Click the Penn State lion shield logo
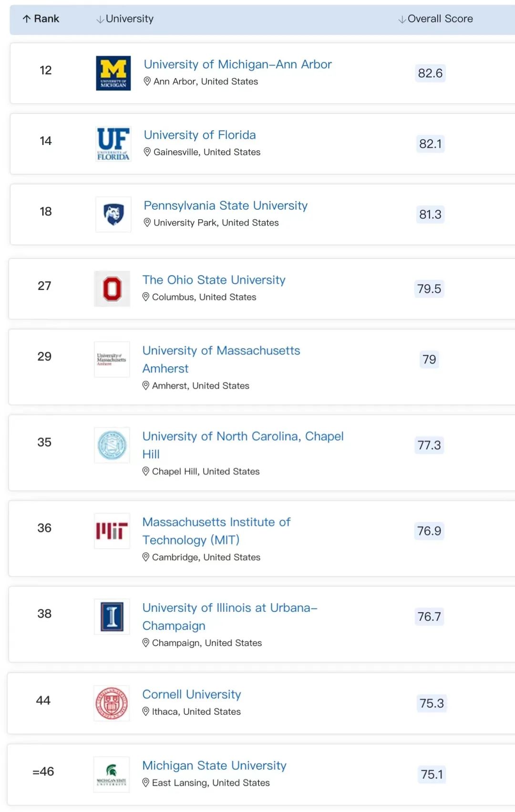This screenshot has height=812, width=515. [x=113, y=214]
